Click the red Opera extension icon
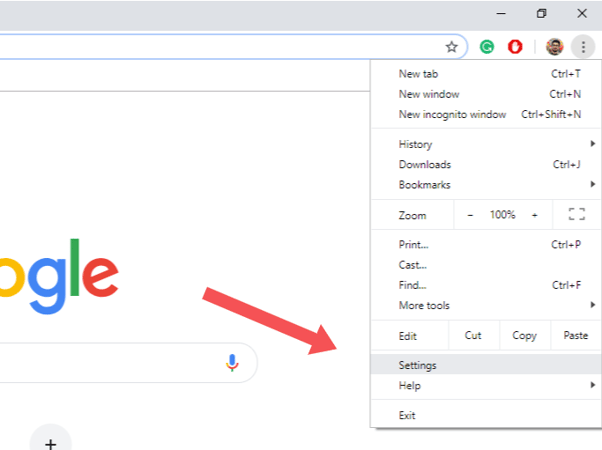Screen dimensions: 602x450 click(x=516, y=46)
